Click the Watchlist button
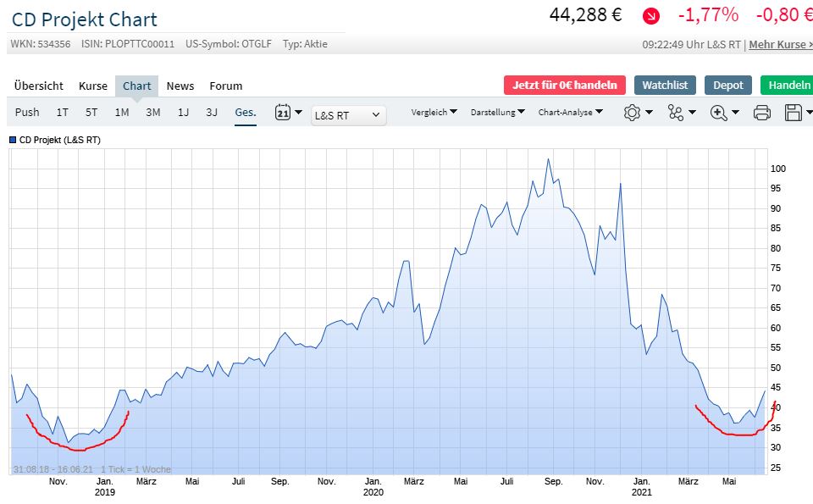 (665, 85)
